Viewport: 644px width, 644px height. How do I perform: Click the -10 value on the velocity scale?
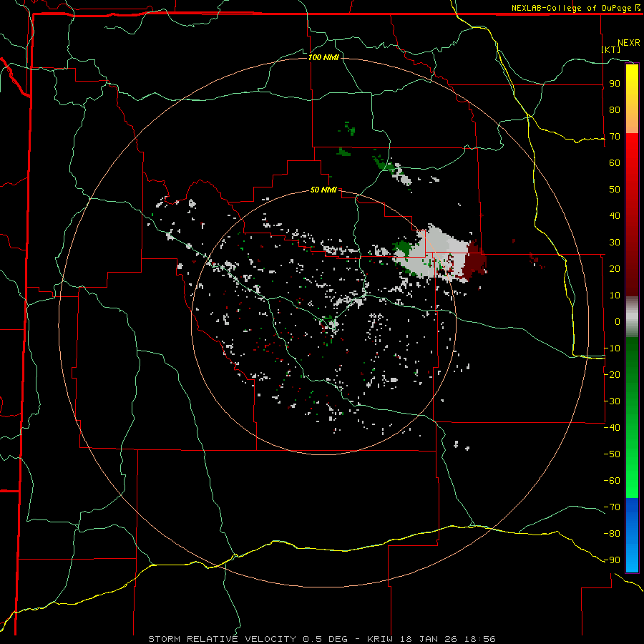[x=612, y=348]
